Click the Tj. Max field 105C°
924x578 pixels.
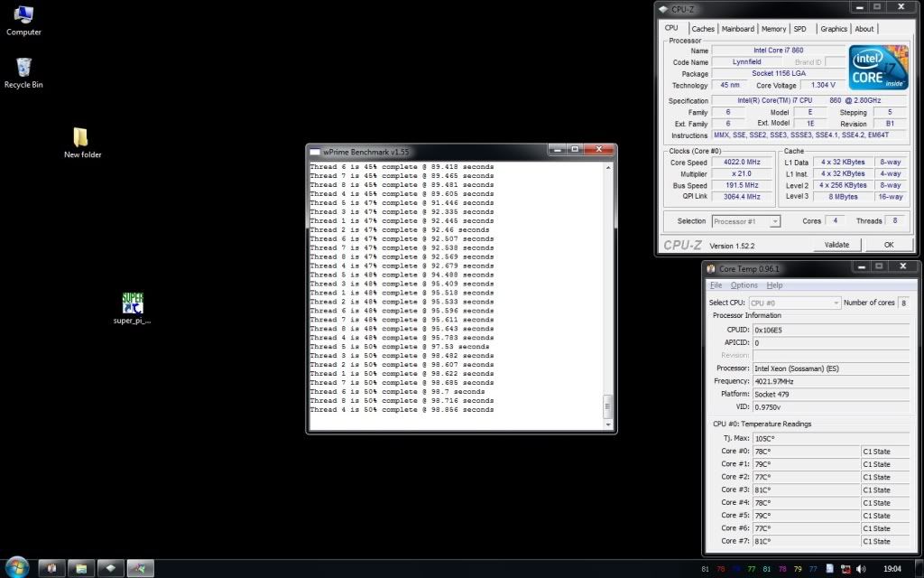831,438
